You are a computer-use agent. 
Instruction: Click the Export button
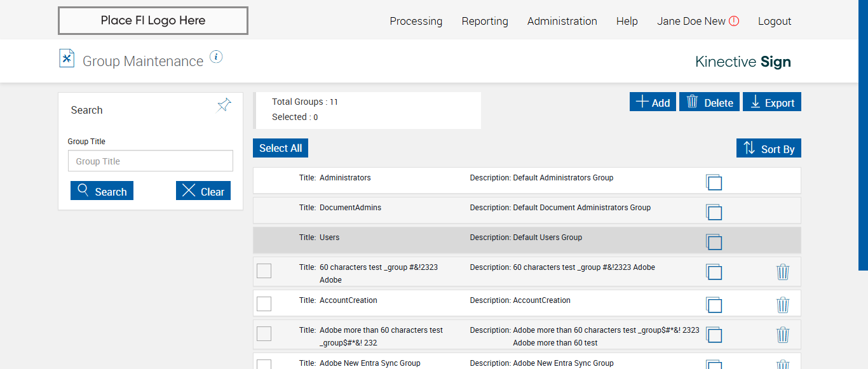point(772,102)
